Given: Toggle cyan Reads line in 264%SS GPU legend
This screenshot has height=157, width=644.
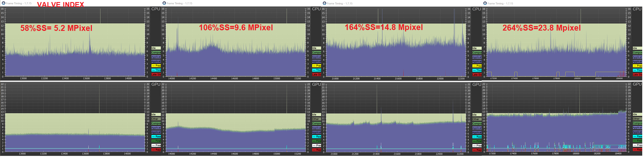Looking at the screenshot, I should 638,136.
